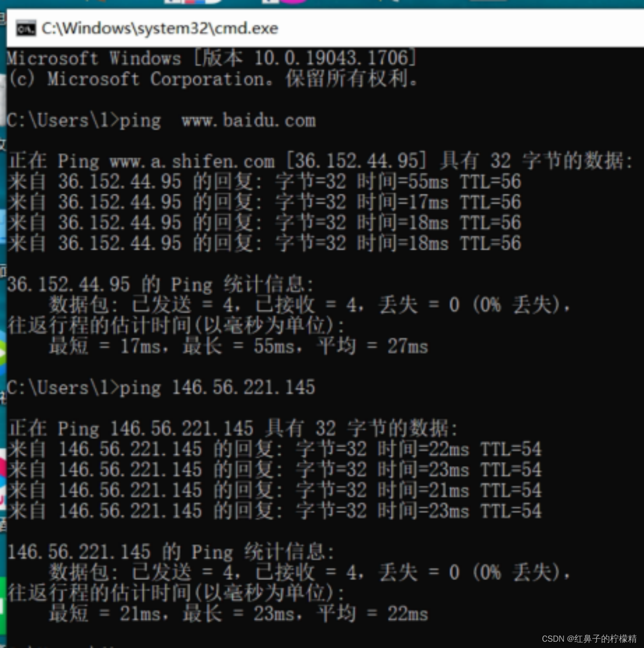Click the line "正在 Ping 146.56.221.145 具有 32 字节的数据"
The image size is (644, 648).
pyautogui.click(x=233, y=428)
